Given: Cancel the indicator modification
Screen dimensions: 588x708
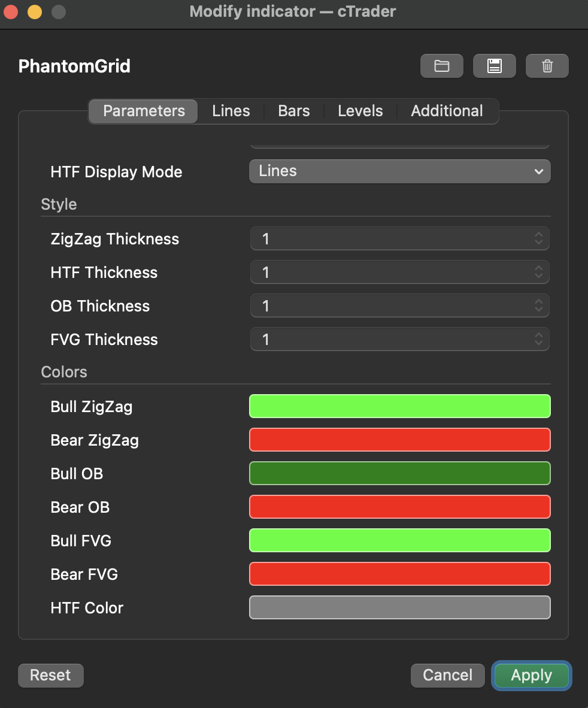Looking at the screenshot, I should 447,675.
